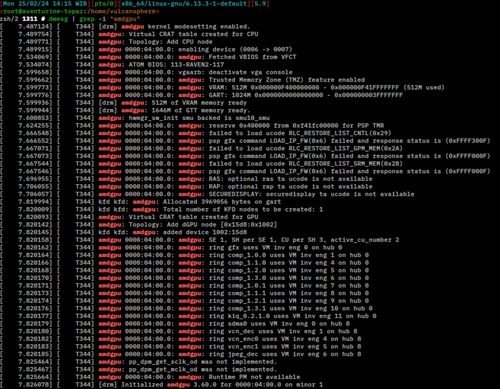Click the prompt path 'root@aventurine-topaz:/home/vulcansphere'
The image size is (500, 389).
coord(79,11)
